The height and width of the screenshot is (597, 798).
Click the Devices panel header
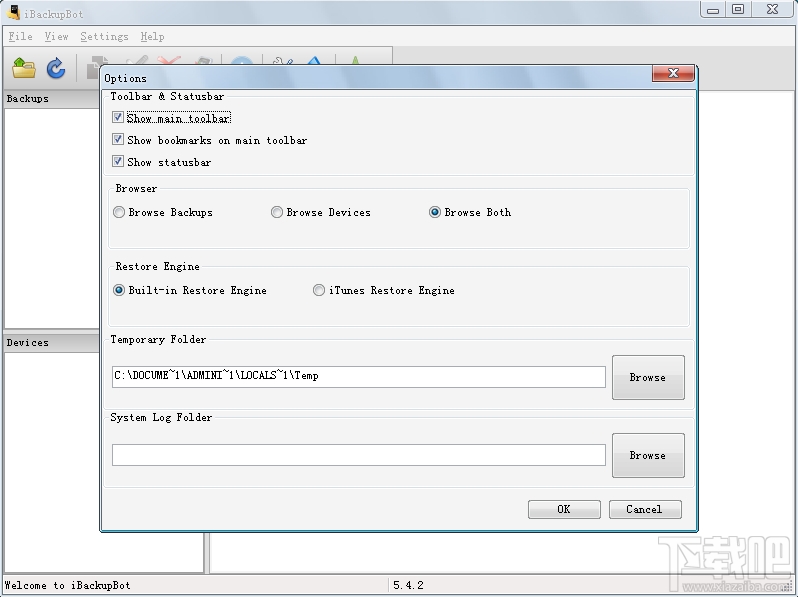(x=52, y=343)
